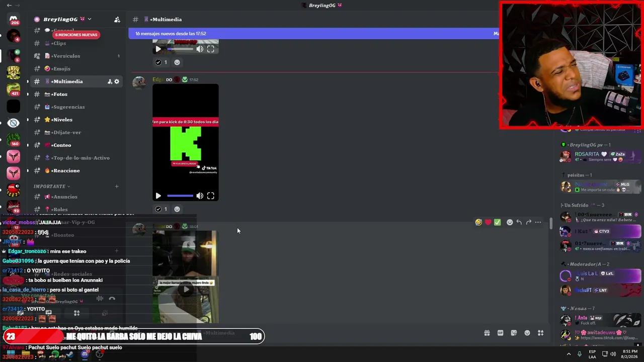Viewport: 644px width, 362px height.
Task: Toggle checkmark reaction under Kick promo video
Action: 162,209
